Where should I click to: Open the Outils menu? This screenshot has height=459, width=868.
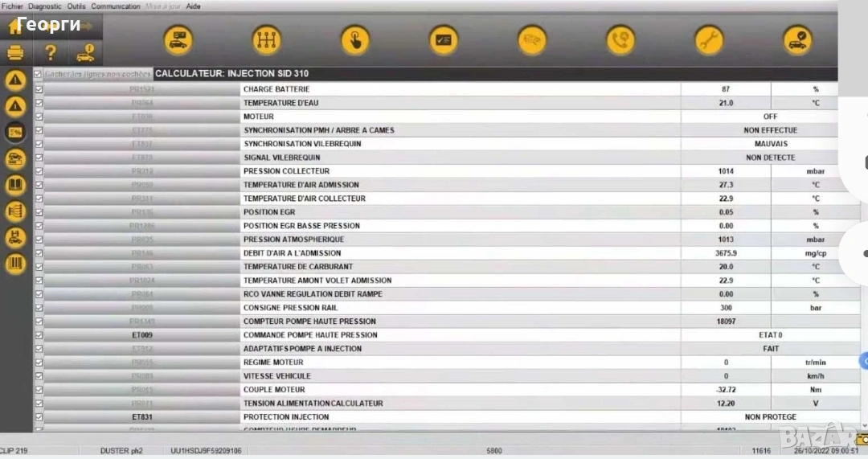[x=76, y=6]
